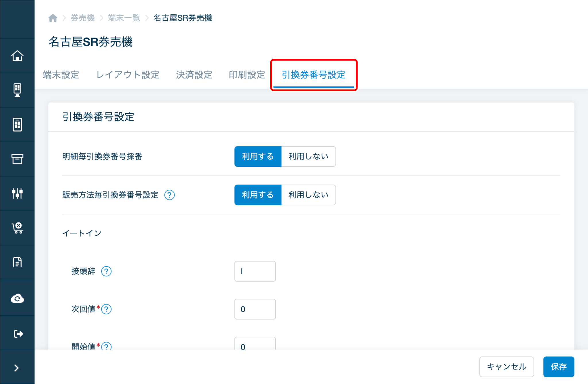Click the cart cancel sidebar icon
This screenshot has height=384, width=588.
pos(17,228)
